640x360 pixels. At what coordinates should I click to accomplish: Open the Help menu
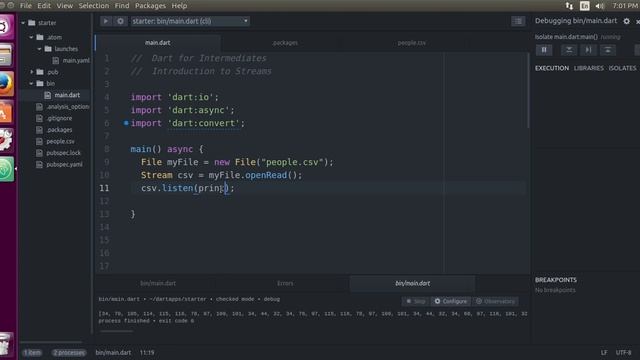tap(179, 6)
